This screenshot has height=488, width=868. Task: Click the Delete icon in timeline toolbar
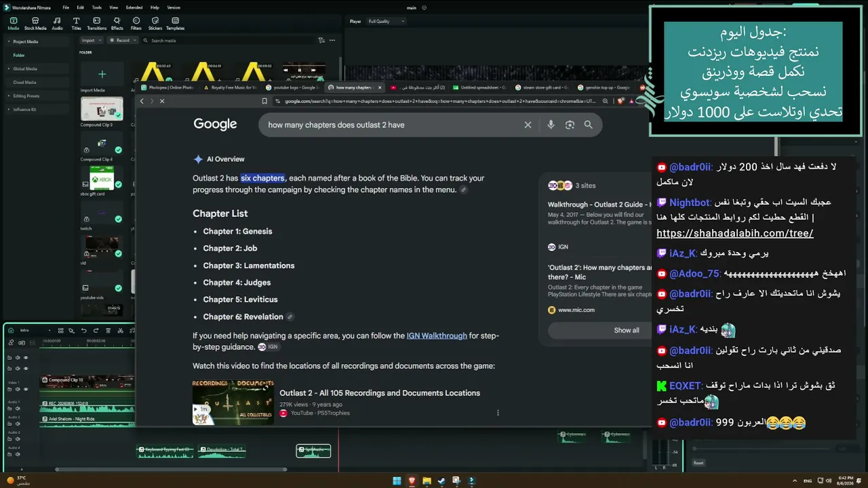pos(108,331)
